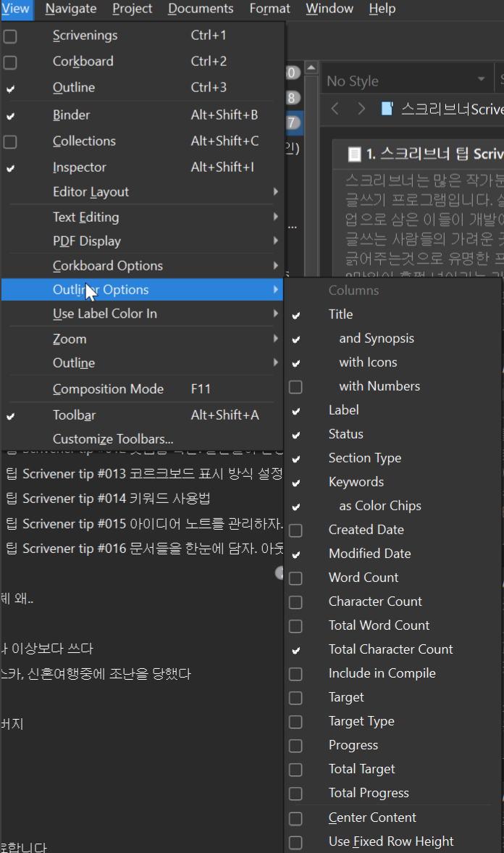Enable the Total Target column
Viewport: 504px width, 853px height.
[295, 770]
